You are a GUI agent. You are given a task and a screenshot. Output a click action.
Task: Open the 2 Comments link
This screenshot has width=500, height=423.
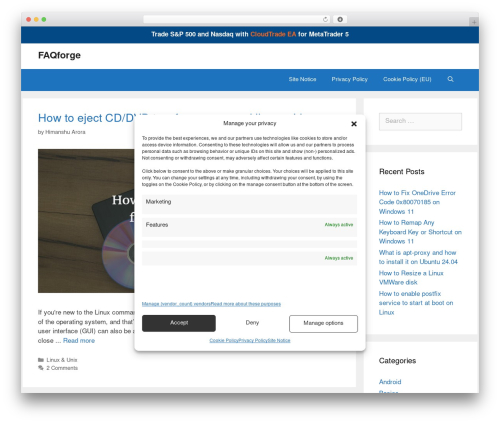tap(62, 368)
